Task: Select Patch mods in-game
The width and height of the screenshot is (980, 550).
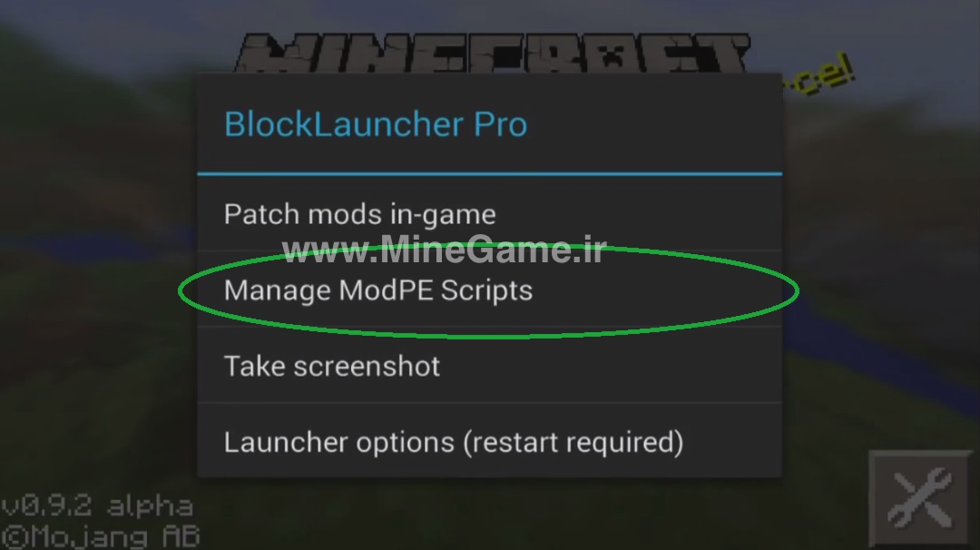Action: (489, 214)
